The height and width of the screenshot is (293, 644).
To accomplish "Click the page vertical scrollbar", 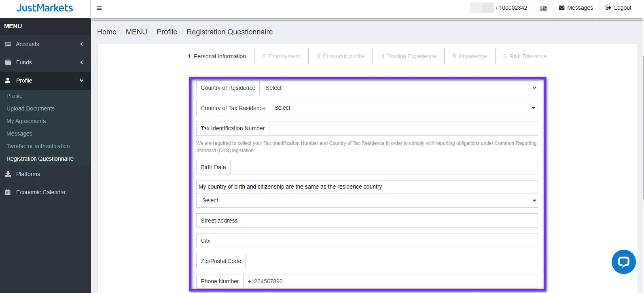I will coord(642,127).
